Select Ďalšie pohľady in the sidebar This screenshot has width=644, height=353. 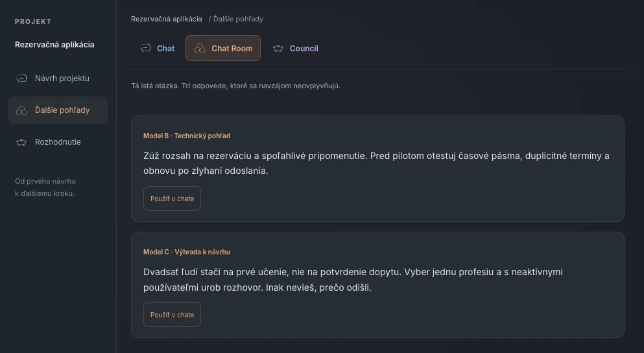(x=58, y=110)
